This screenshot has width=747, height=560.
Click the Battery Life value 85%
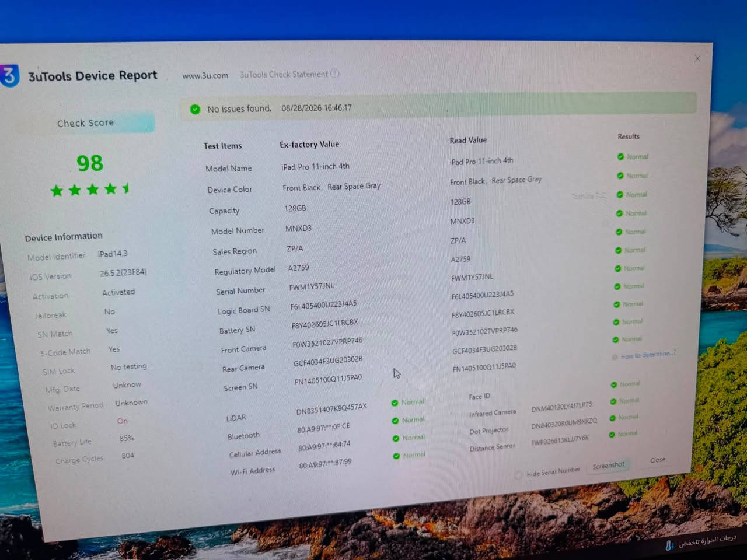pyautogui.click(x=127, y=438)
